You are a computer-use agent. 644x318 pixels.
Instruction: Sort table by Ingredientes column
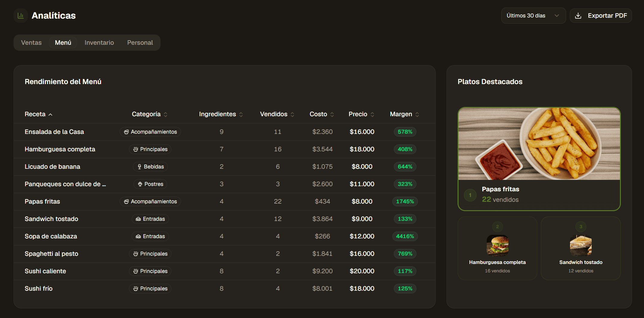221,114
